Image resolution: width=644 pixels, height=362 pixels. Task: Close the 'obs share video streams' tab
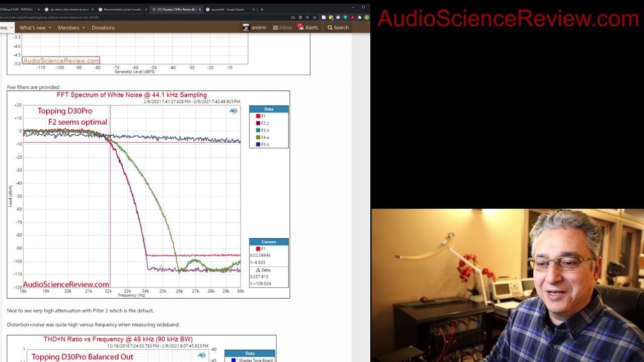(x=93, y=9)
